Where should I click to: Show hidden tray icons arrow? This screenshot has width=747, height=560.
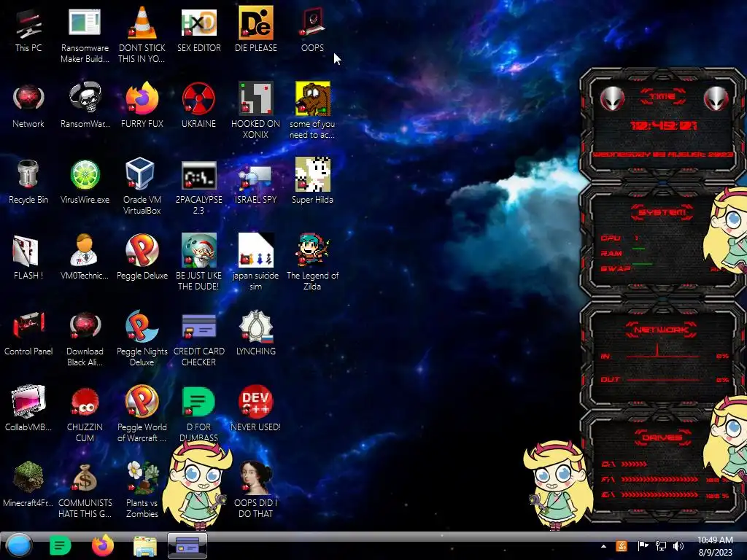coord(603,546)
